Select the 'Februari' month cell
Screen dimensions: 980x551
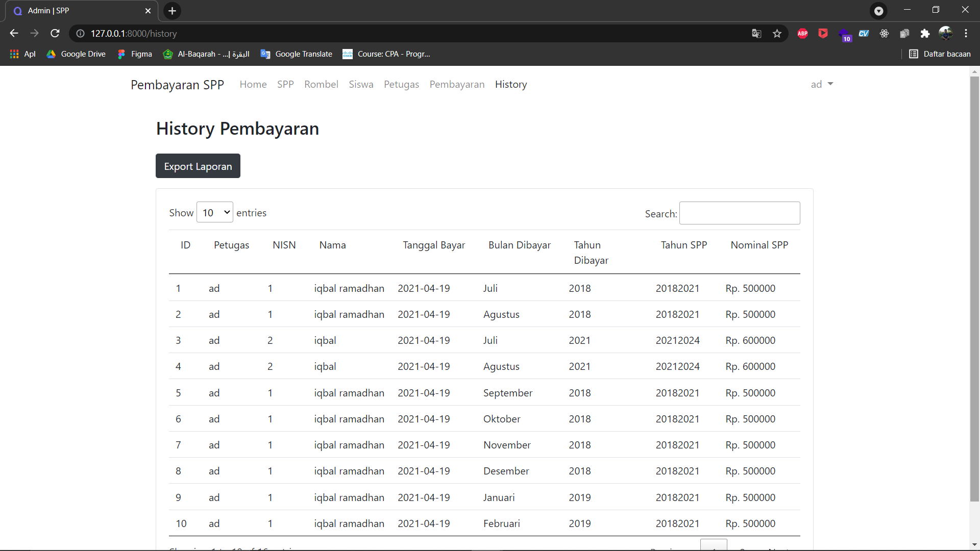click(x=502, y=523)
